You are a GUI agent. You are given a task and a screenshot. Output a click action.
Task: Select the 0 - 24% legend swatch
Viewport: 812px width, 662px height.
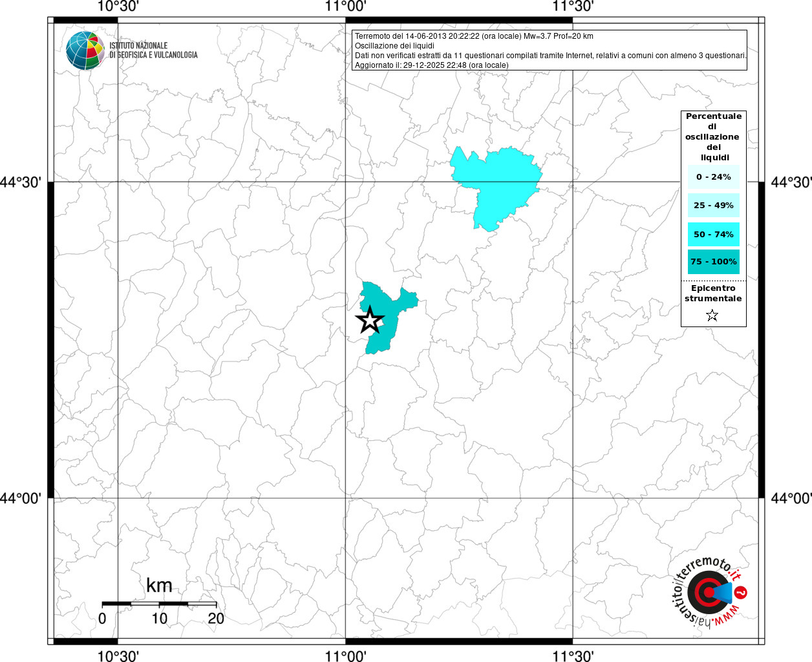coord(714,177)
